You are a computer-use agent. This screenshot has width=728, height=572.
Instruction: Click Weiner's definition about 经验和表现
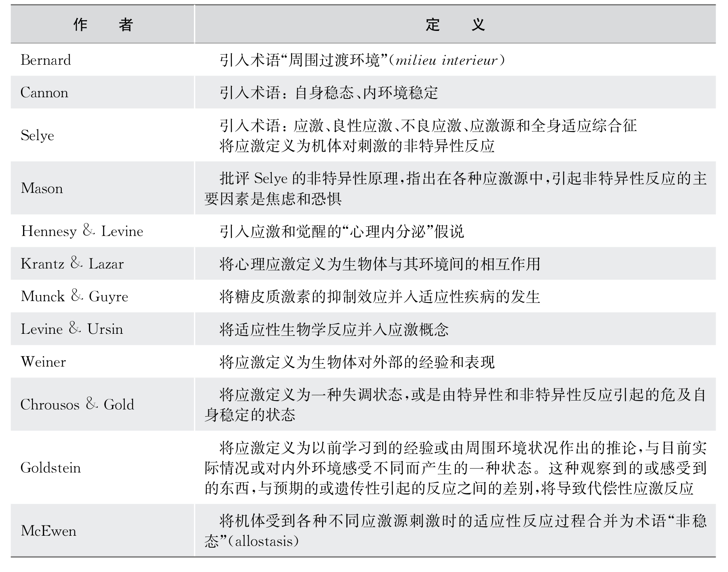tap(357, 362)
